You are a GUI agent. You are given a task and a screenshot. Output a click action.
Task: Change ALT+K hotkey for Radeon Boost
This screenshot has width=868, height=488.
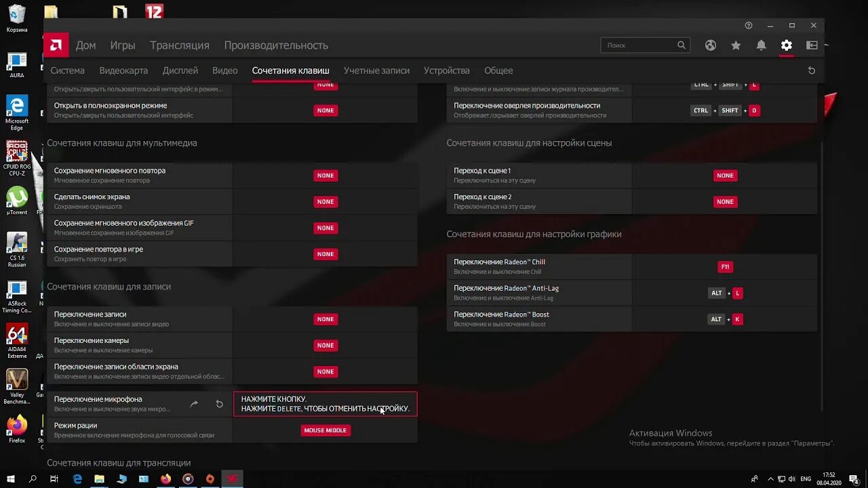point(726,319)
